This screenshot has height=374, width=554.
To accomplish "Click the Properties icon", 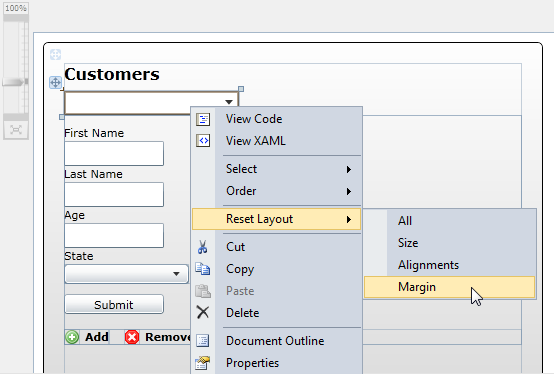I will coord(202,363).
